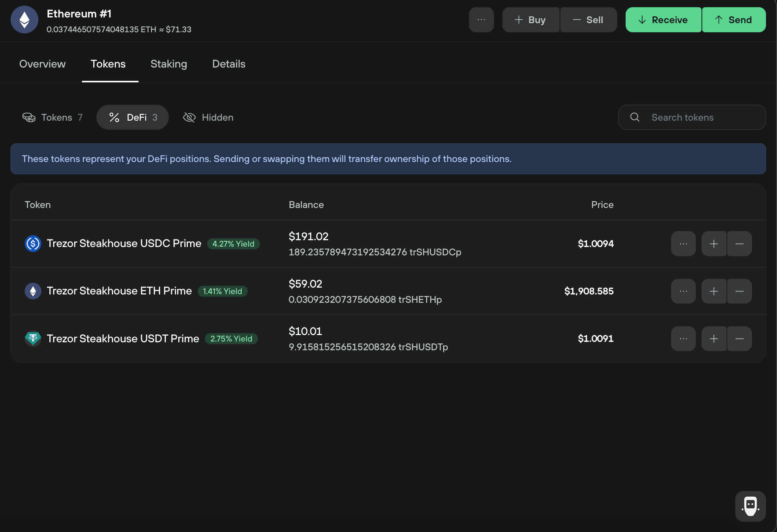Open more options for USDC Prime row
The image size is (777, 532).
pyautogui.click(x=683, y=244)
